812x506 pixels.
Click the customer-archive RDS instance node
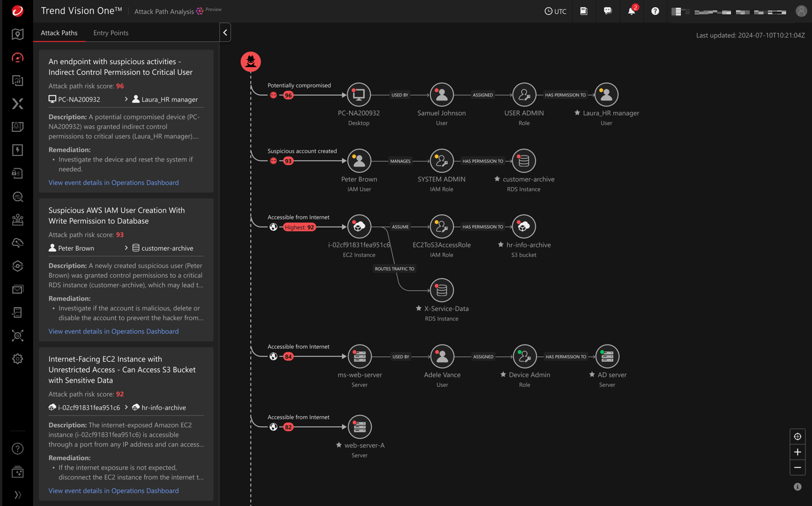click(x=523, y=161)
